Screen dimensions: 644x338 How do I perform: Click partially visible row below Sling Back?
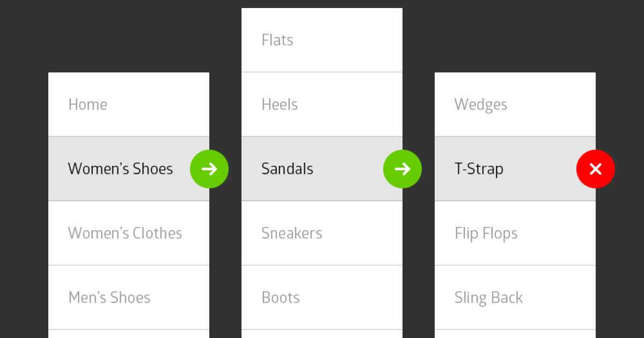[515, 334]
